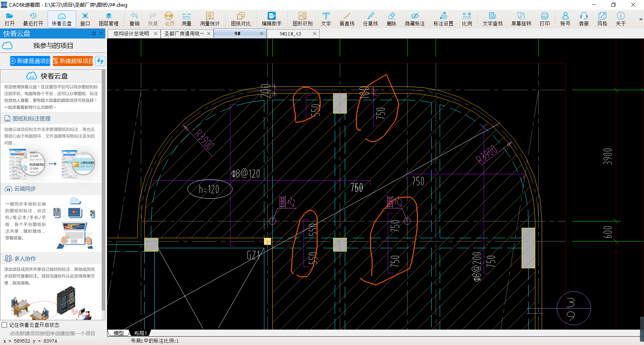This screenshot has width=644, height=345.
Task: Select the 9# drawing tab
Action: pyautogui.click(x=237, y=33)
